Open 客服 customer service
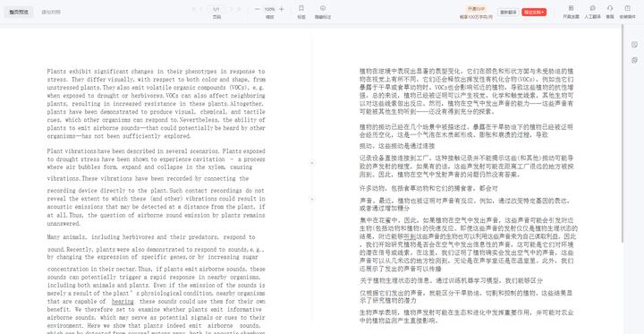644x334 pixels. click(x=610, y=12)
